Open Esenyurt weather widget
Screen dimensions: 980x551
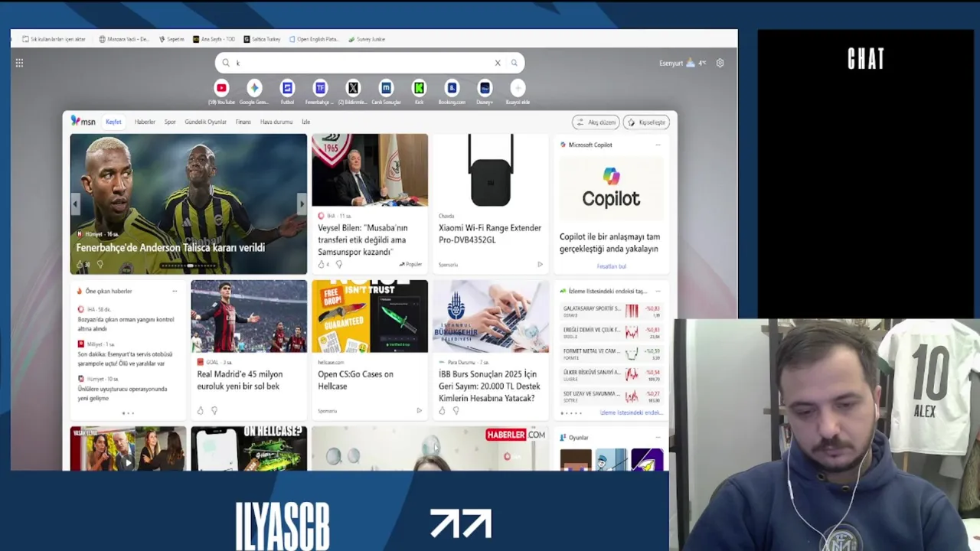pyautogui.click(x=682, y=63)
